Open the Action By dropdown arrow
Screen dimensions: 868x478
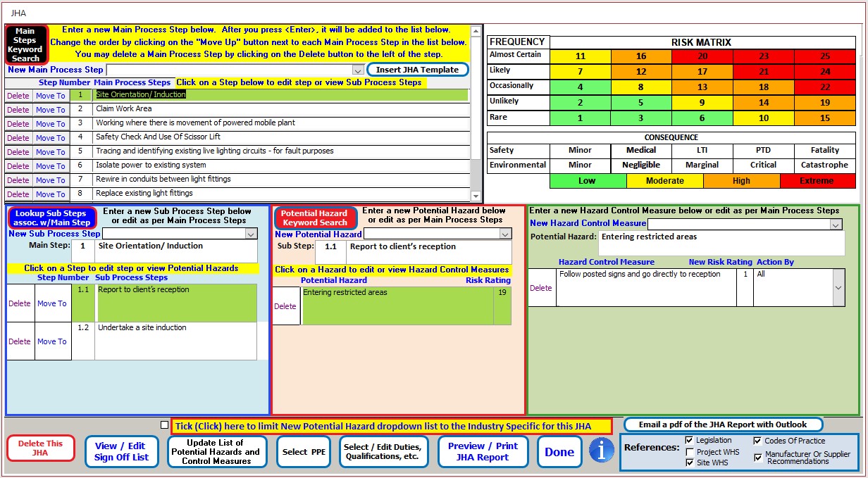838,288
